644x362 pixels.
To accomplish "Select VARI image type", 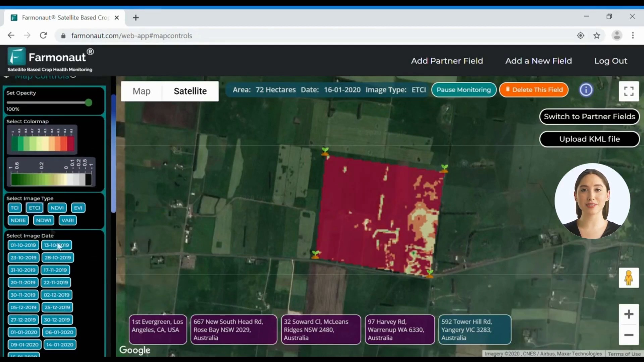I will point(68,220).
